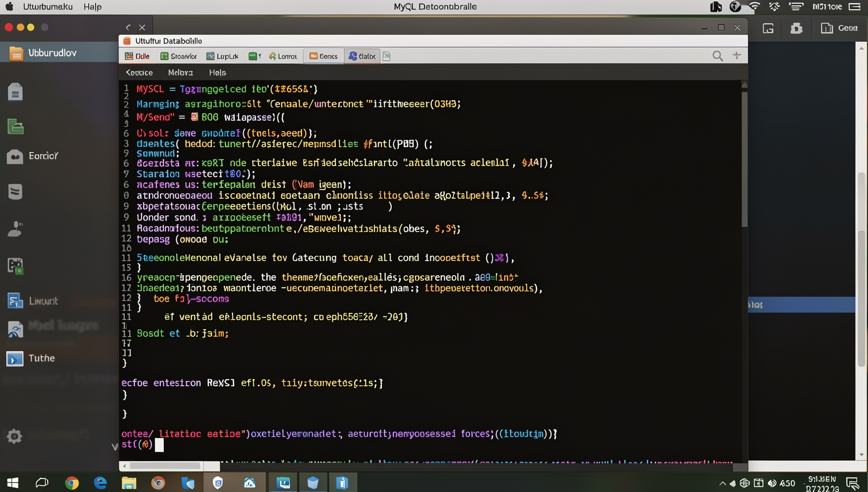The height and width of the screenshot is (492, 868).
Task: Open the Windows Start menu
Action: [x=12, y=483]
